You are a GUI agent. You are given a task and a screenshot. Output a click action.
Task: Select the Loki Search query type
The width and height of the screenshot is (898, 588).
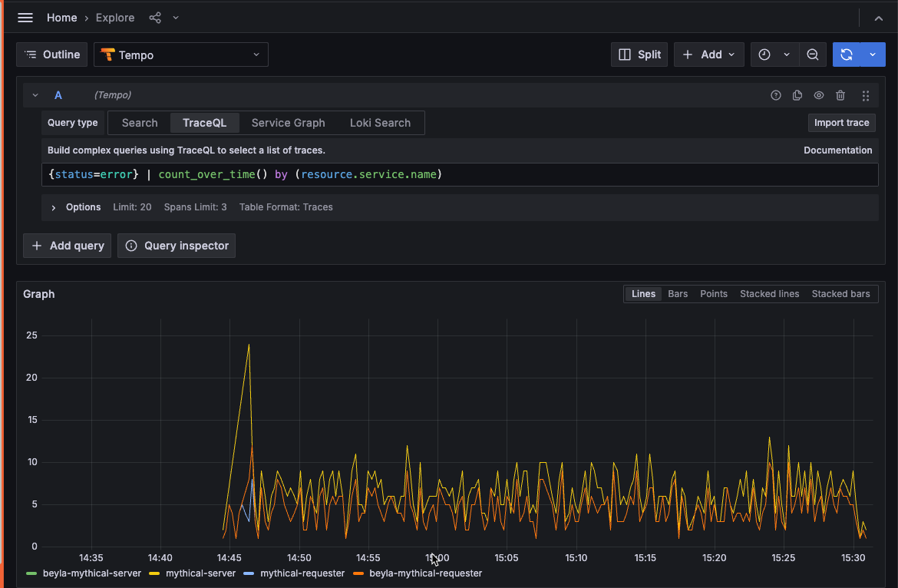pyautogui.click(x=380, y=123)
